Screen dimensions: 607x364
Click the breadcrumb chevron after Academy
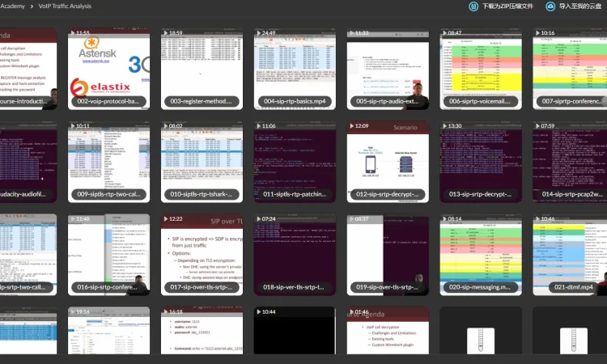click(31, 6)
